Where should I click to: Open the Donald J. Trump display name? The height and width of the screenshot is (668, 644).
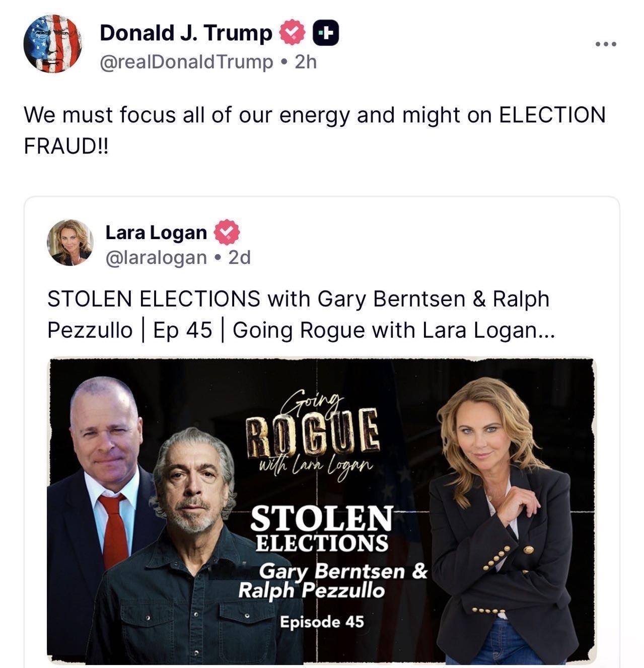[x=186, y=33]
